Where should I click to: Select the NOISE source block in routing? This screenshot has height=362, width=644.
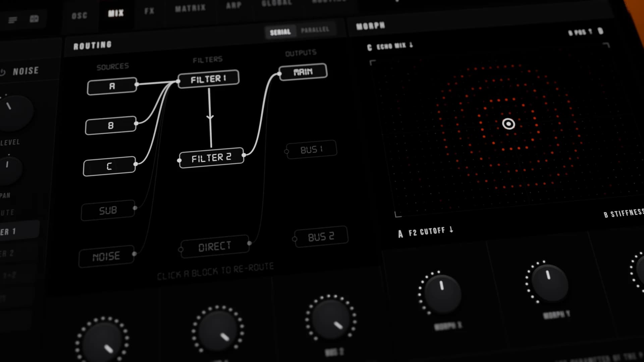[x=106, y=257]
